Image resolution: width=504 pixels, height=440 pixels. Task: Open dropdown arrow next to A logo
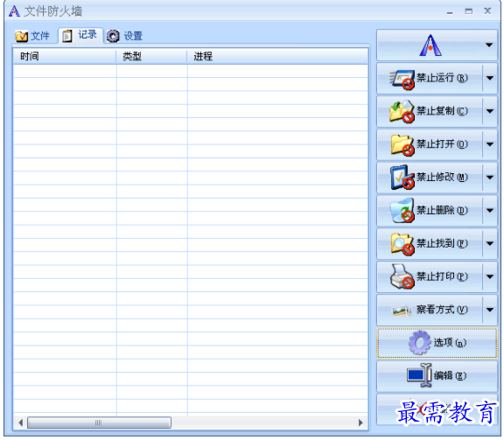tap(489, 45)
